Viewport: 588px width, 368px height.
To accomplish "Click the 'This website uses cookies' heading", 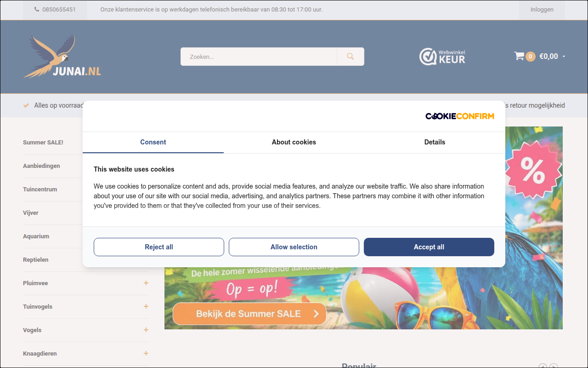I will 134,169.
